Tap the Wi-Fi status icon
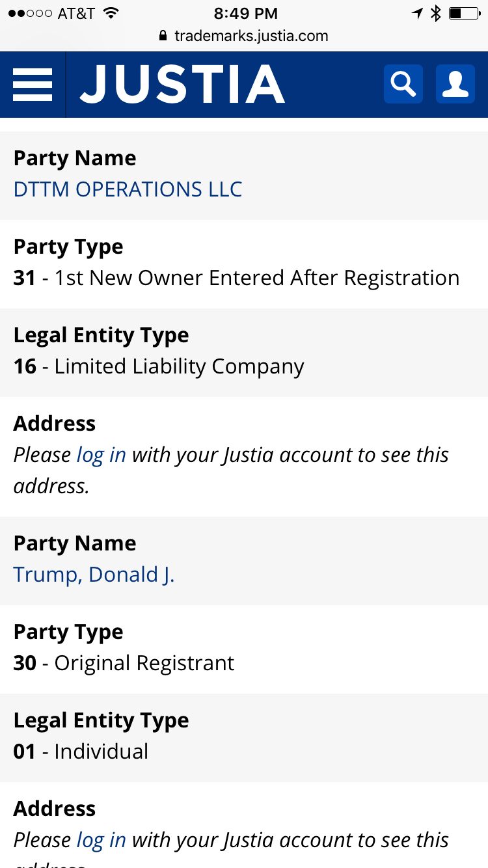This screenshot has height=868, width=488. click(x=111, y=13)
